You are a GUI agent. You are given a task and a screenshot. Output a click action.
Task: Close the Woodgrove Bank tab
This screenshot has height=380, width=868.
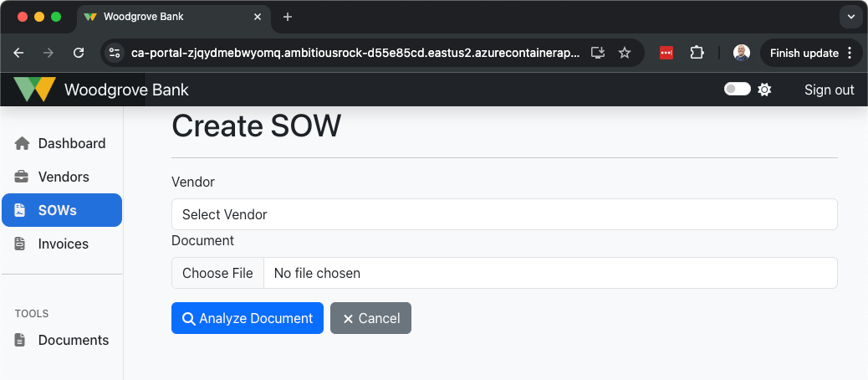(x=258, y=17)
